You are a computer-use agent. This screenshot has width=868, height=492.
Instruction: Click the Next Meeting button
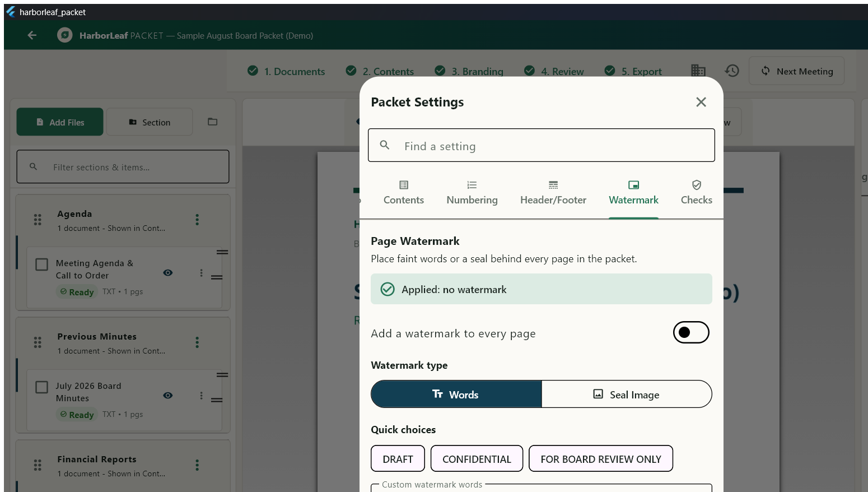(796, 71)
